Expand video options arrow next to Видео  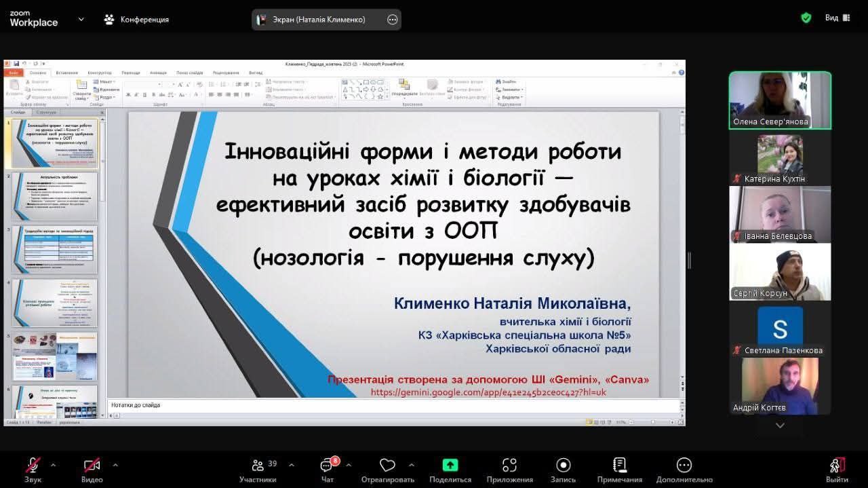tap(115, 465)
